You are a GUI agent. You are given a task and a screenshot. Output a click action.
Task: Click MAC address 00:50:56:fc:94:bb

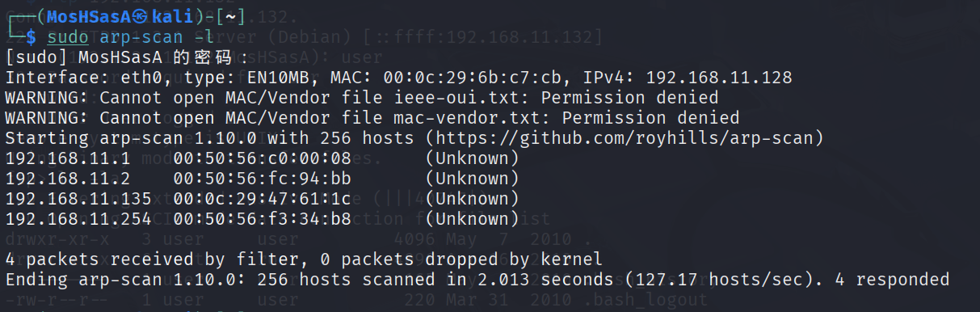coord(262,179)
